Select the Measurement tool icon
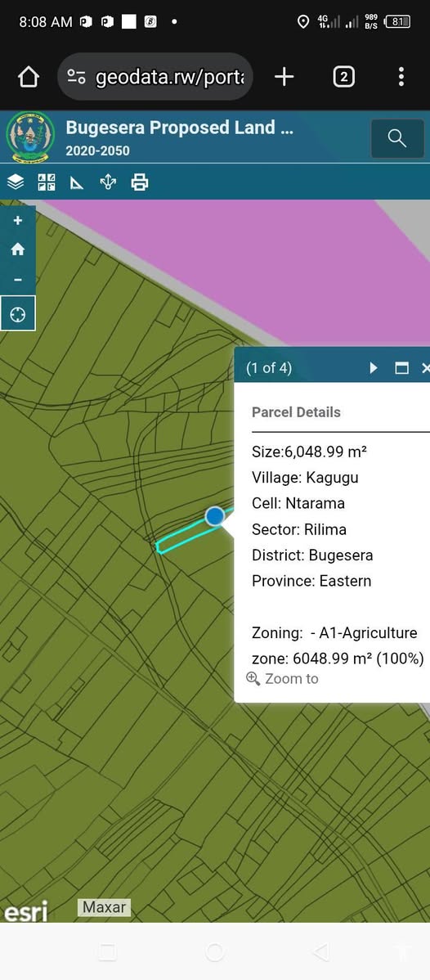430x980 pixels. (x=76, y=183)
